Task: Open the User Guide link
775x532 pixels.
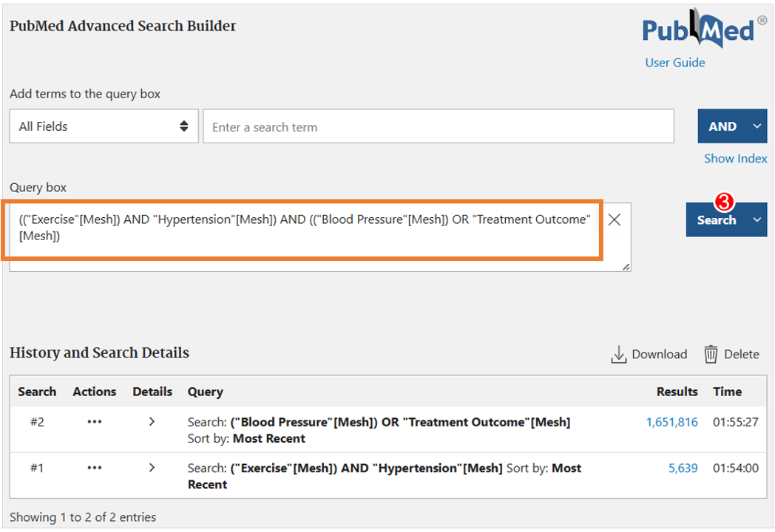Action: 675,63
